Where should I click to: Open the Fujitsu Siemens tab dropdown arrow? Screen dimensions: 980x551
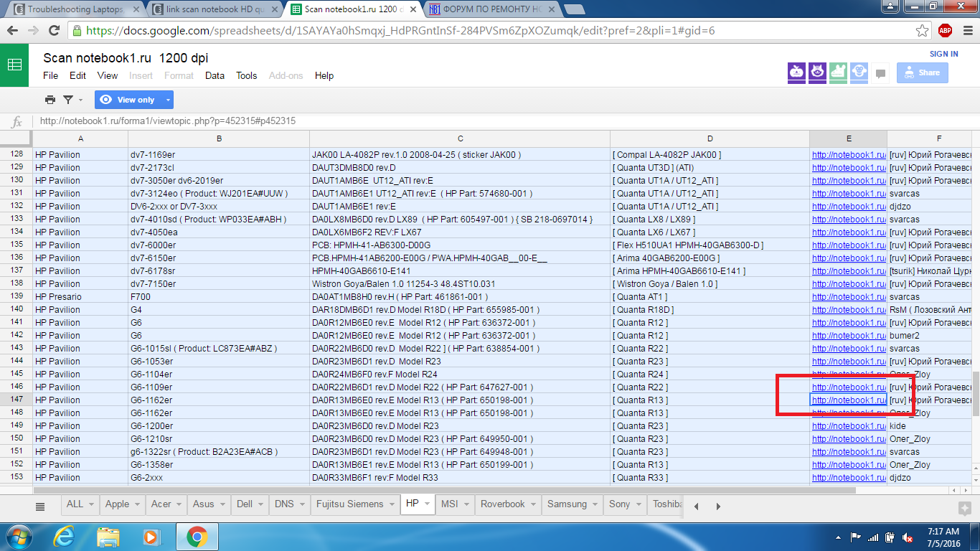391,504
